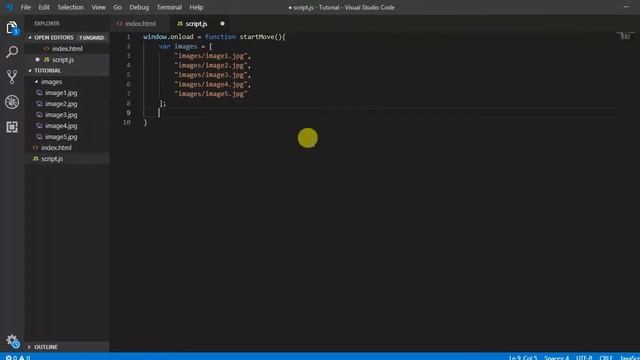Open image5.jpg in the file tree
This screenshot has width=640, height=360.
(x=61, y=137)
